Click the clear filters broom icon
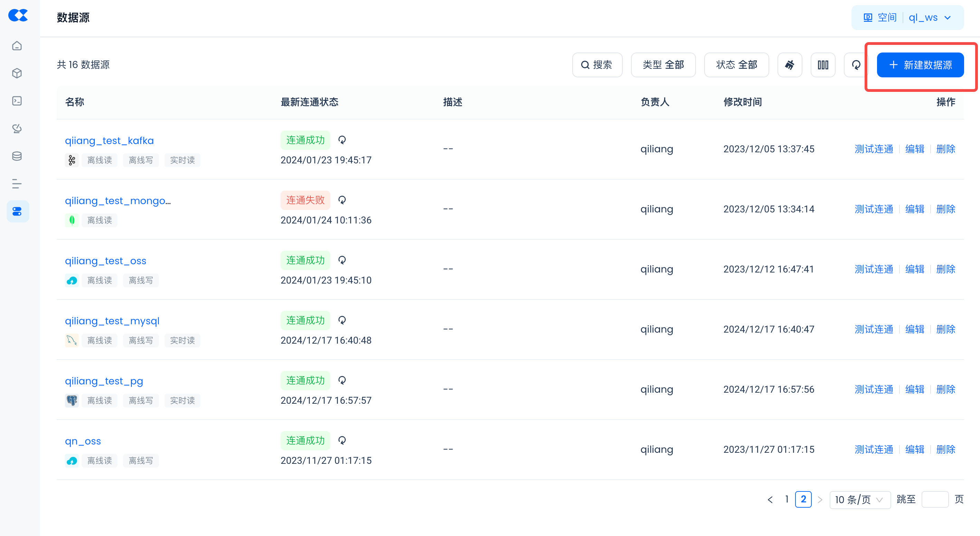 coord(789,65)
